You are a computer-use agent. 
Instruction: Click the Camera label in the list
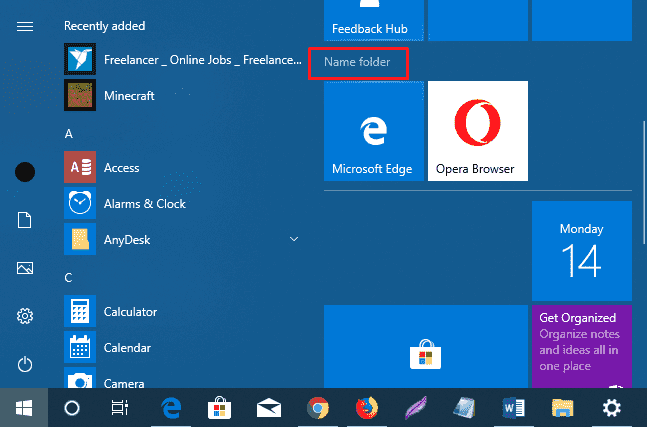(124, 383)
